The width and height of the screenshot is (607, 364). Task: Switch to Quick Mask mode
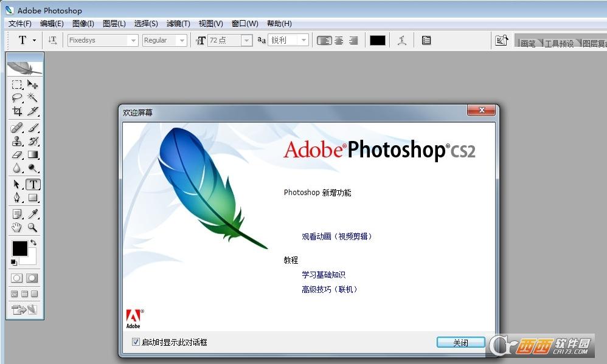pyautogui.click(x=32, y=278)
